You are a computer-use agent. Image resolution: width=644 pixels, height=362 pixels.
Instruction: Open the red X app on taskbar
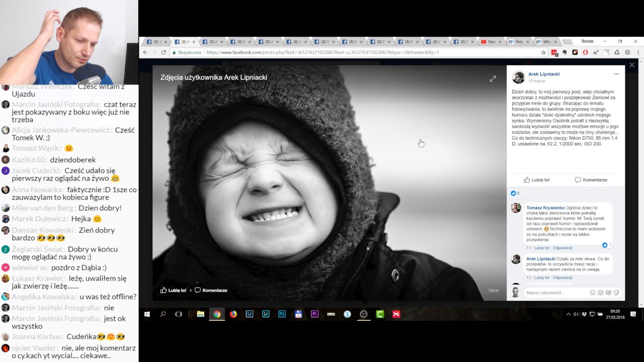[x=396, y=314]
